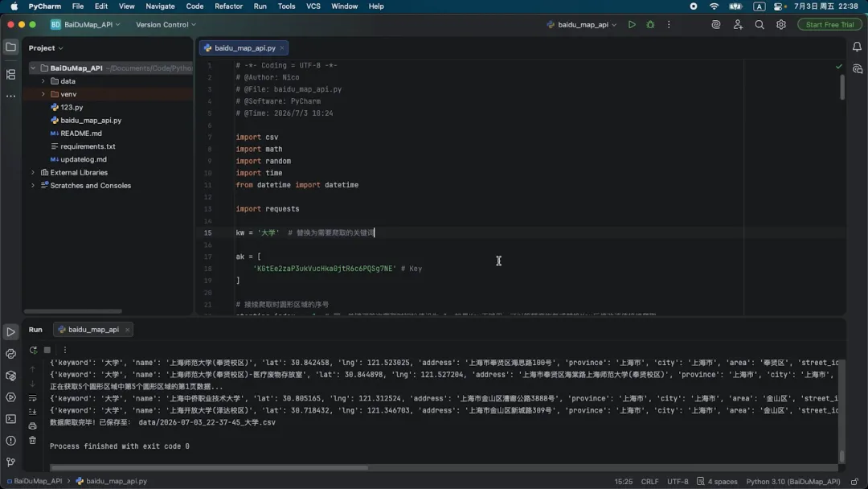Open the Navigate menu
868x489 pixels.
(160, 6)
